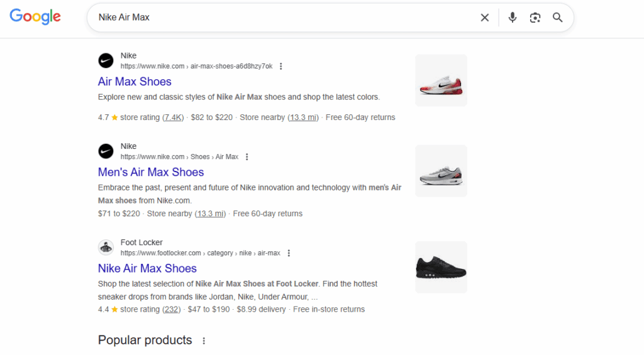The width and height of the screenshot is (644, 355).
Task: Open more options for footlocker.com result
Action: (x=289, y=253)
